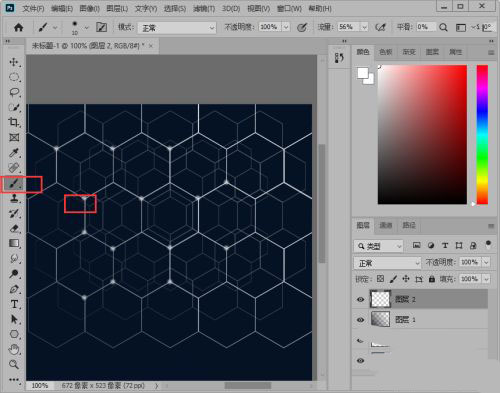Select the Gradient tool
Viewport: 500px width, 393px height.
[14, 244]
